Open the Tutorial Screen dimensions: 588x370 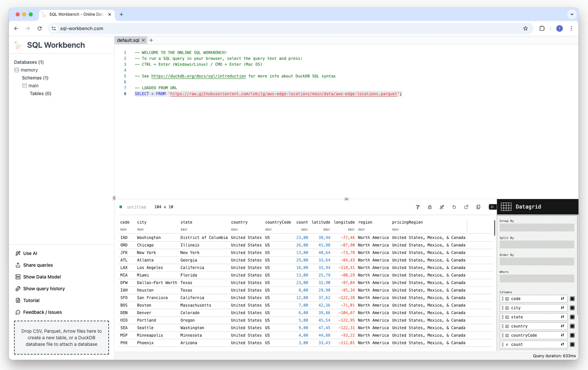pyautogui.click(x=27, y=300)
